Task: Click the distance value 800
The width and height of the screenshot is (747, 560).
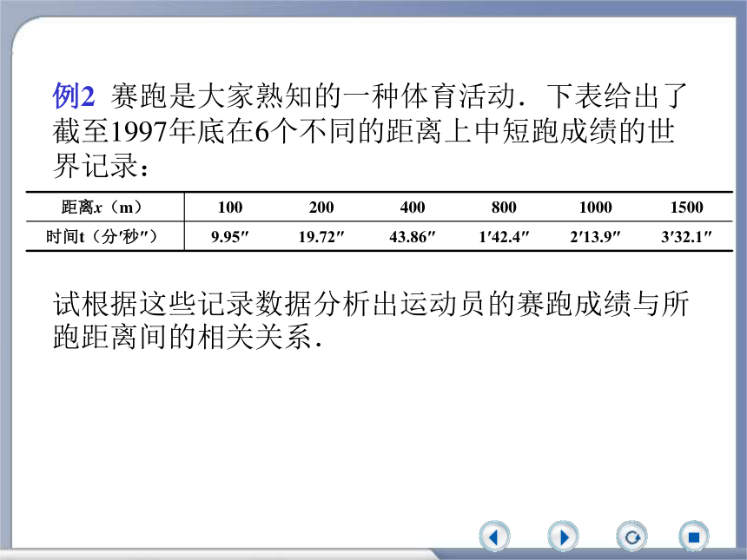Action: tap(504, 208)
